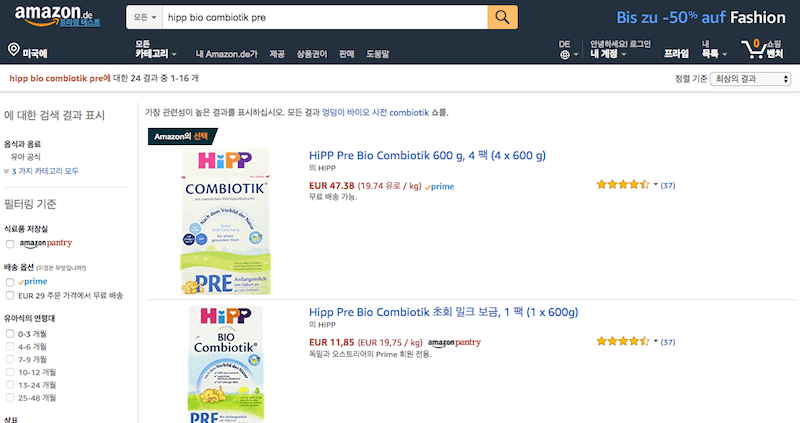Open the 모든 search category dropdown
The image size is (800, 423).
[x=144, y=17]
